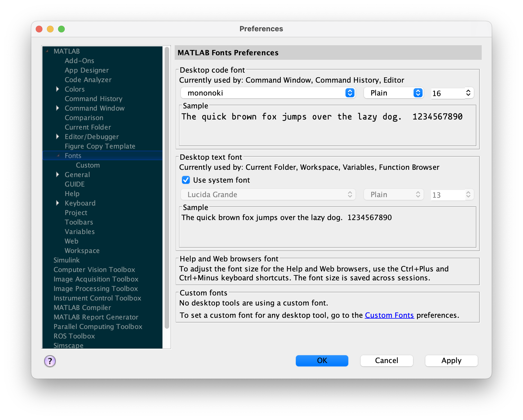Select Help preferences in the tree

pyautogui.click(x=72, y=194)
